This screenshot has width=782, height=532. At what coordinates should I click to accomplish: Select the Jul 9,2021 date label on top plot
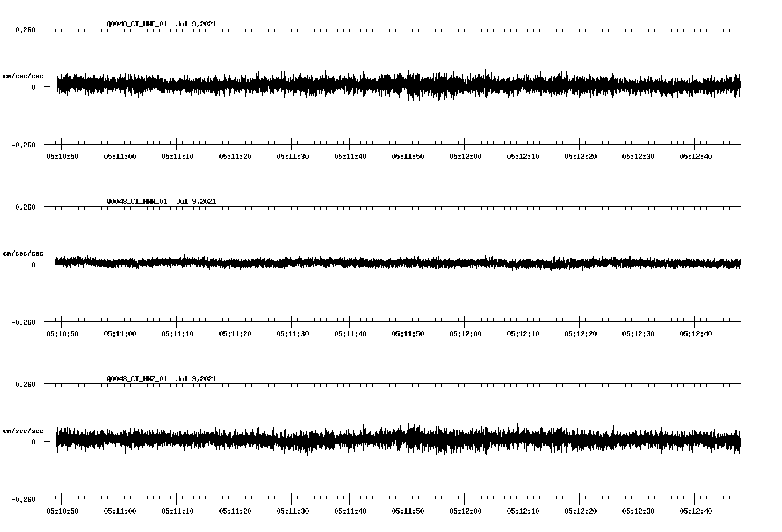tap(197, 24)
